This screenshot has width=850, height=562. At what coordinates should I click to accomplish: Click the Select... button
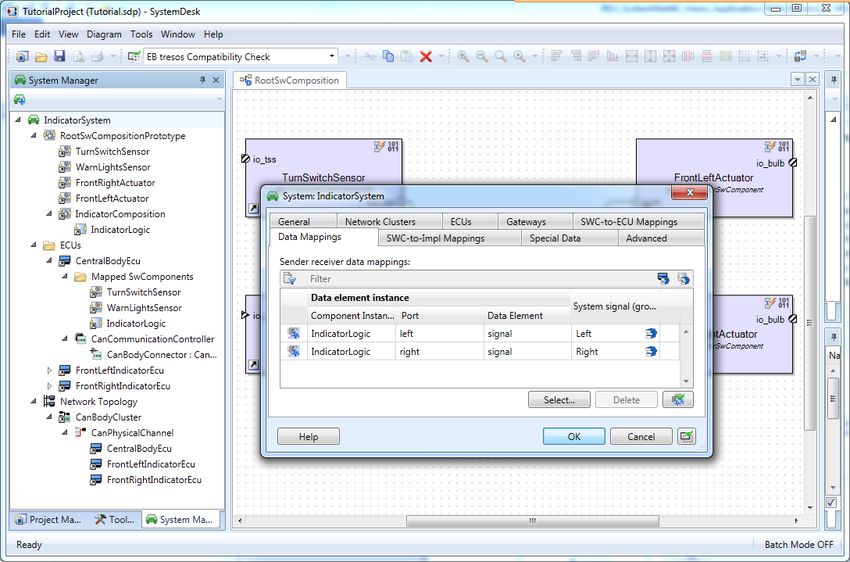pyautogui.click(x=559, y=400)
